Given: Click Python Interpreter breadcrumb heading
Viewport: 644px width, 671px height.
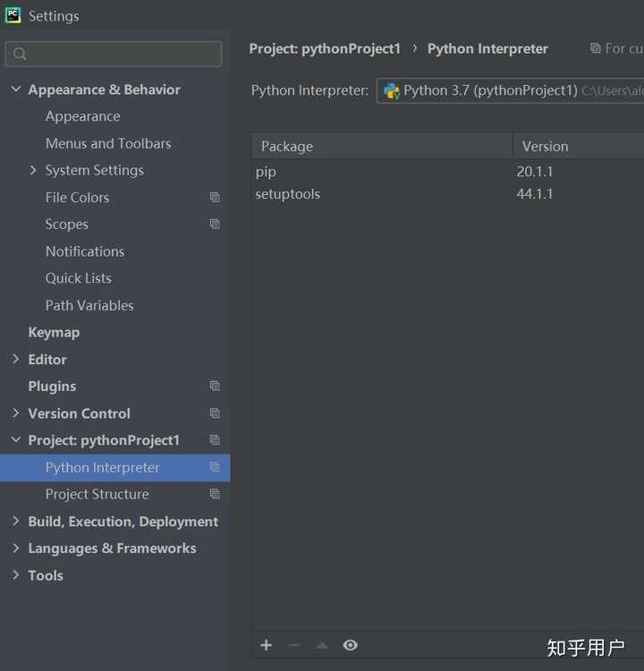Looking at the screenshot, I should click(x=487, y=49).
